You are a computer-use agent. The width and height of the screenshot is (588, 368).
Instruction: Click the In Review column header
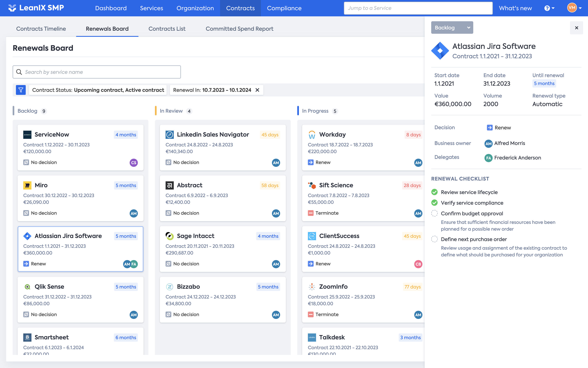pos(171,111)
